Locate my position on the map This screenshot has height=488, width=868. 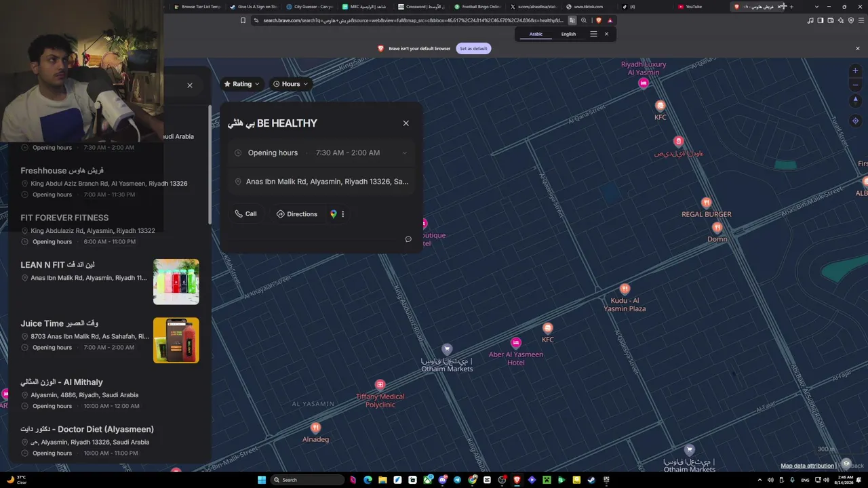coord(855,121)
